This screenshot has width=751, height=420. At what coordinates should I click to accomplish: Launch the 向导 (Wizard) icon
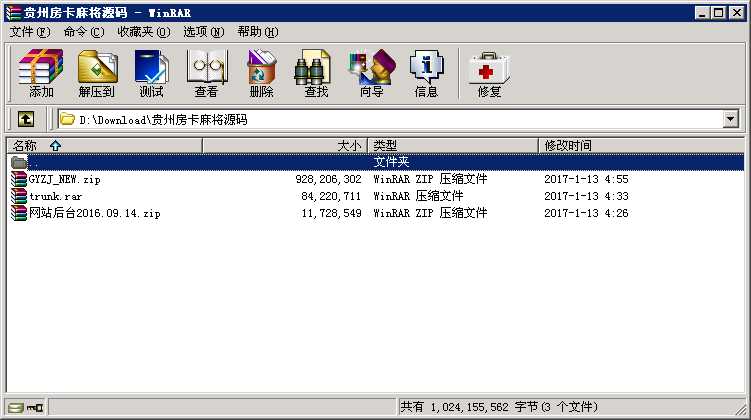(372, 73)
